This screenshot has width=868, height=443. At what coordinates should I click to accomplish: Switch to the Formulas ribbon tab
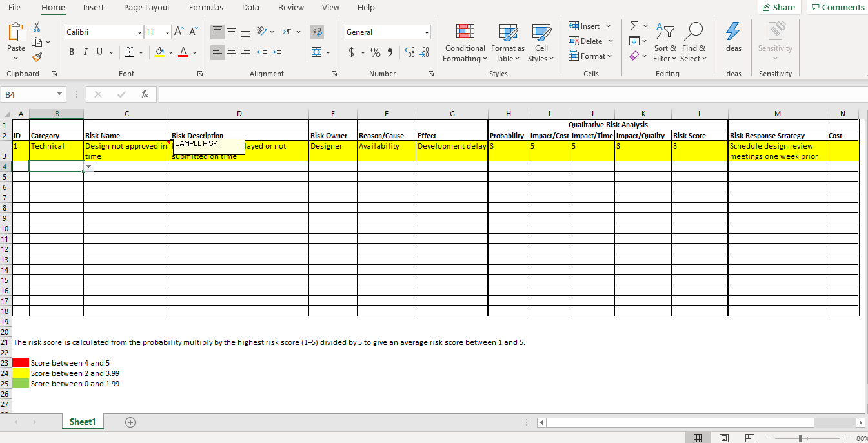206,8
